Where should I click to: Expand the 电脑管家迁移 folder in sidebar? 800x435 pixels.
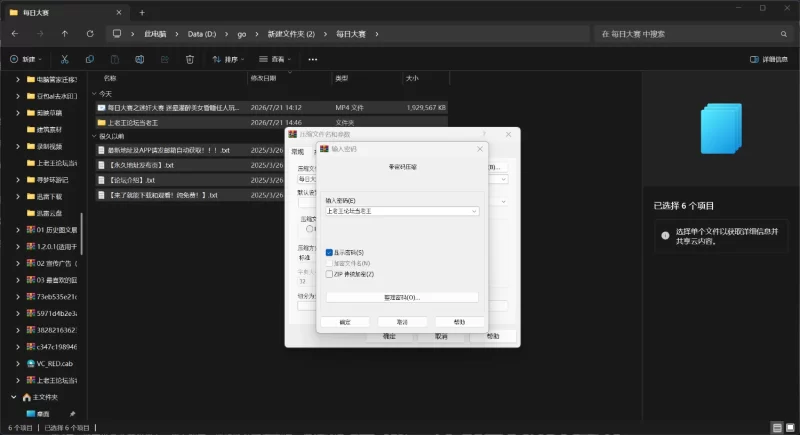click(18, 79)
